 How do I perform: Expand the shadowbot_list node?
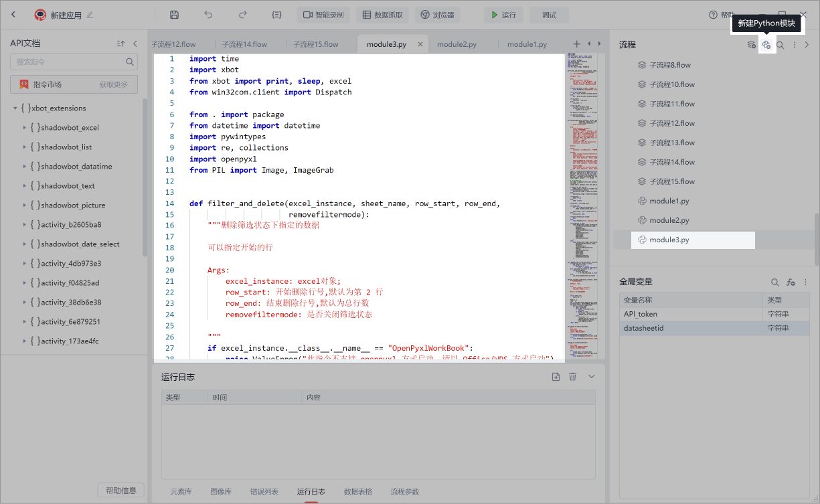(24, 147)
